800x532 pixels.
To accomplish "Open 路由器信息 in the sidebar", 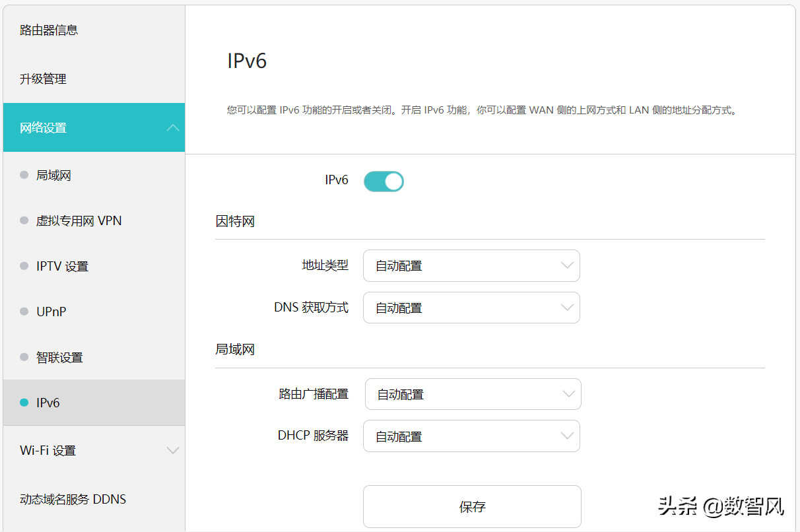I will [49, 30].
